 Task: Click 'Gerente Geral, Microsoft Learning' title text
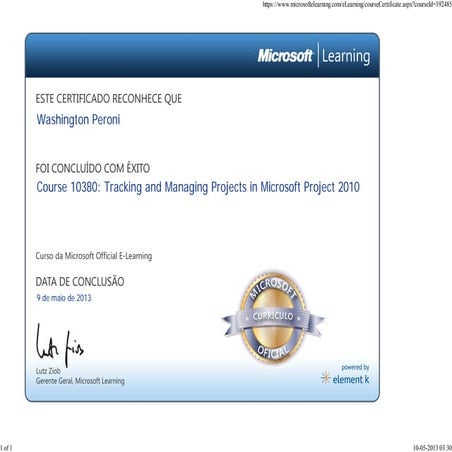(x=80, y=381)
